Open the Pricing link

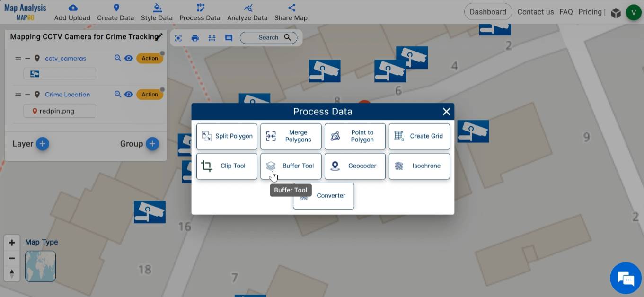pos(590,12)
